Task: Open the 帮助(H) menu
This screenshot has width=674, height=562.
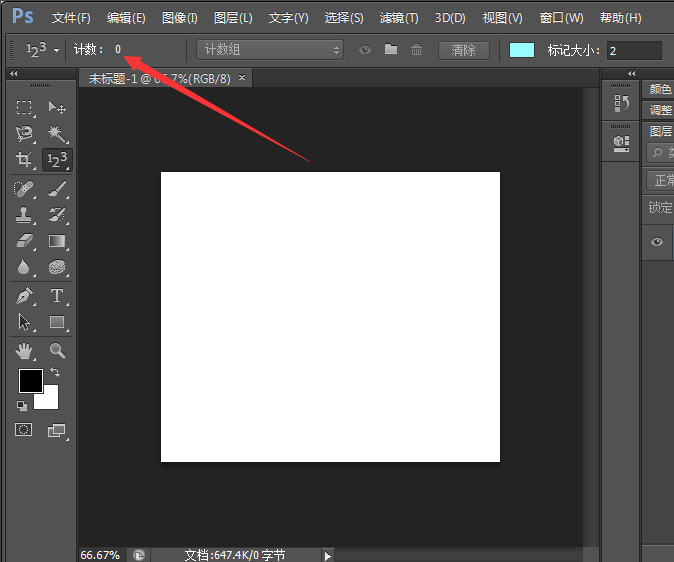Action: click(621, 18)
